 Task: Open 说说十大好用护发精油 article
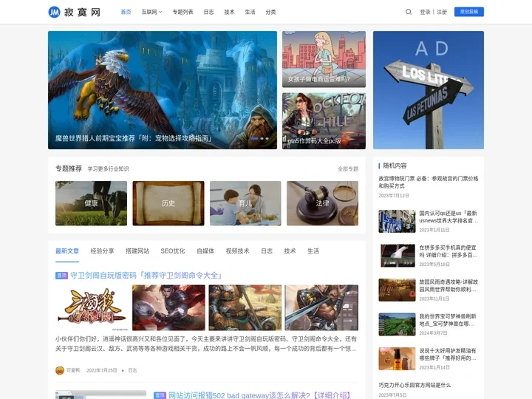[x=449, y=354]
